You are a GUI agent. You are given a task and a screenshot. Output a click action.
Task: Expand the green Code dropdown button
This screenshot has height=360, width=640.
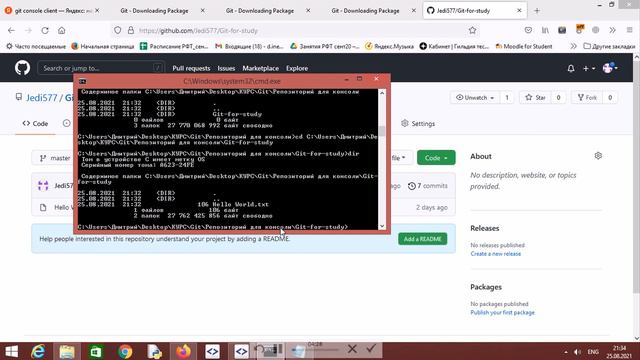click(x=436, y=158)
